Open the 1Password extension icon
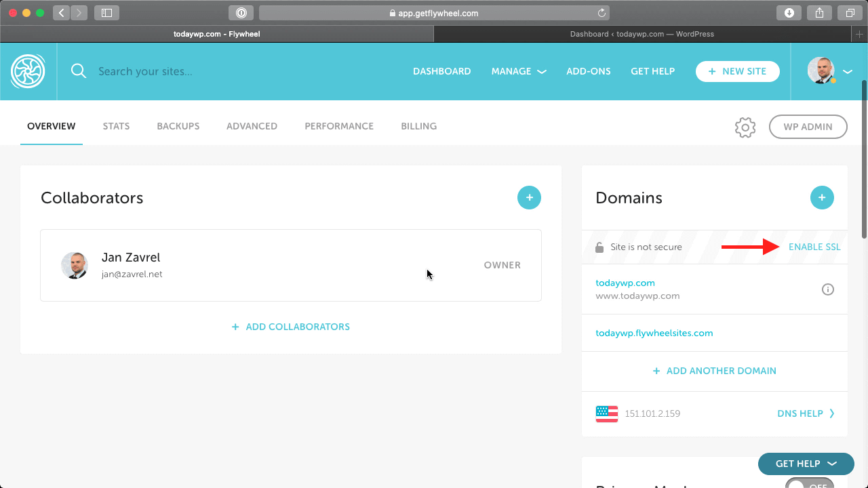 tap(241, 13)
